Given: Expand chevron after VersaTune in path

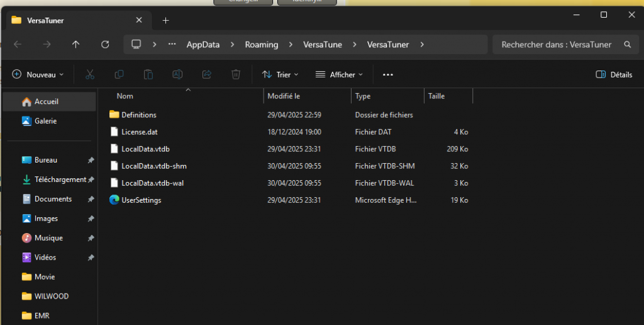Looking at the screenshot, I should (x=355, y=45).
